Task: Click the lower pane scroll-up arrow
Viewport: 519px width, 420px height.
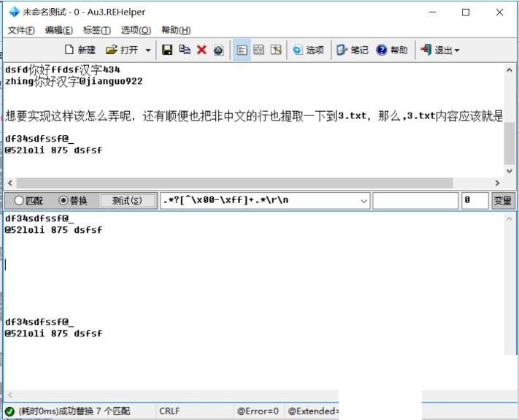Action: [510, 218]
